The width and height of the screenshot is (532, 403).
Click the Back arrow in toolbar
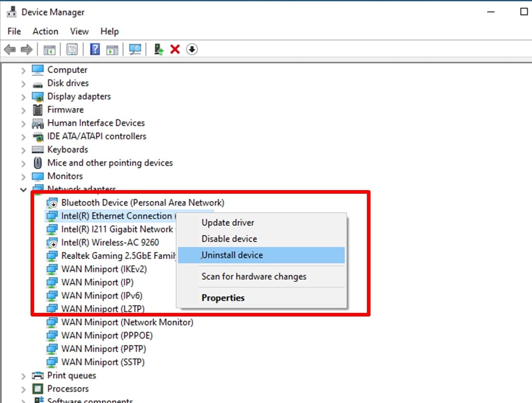pyautogui.click(x=10, y=49)
